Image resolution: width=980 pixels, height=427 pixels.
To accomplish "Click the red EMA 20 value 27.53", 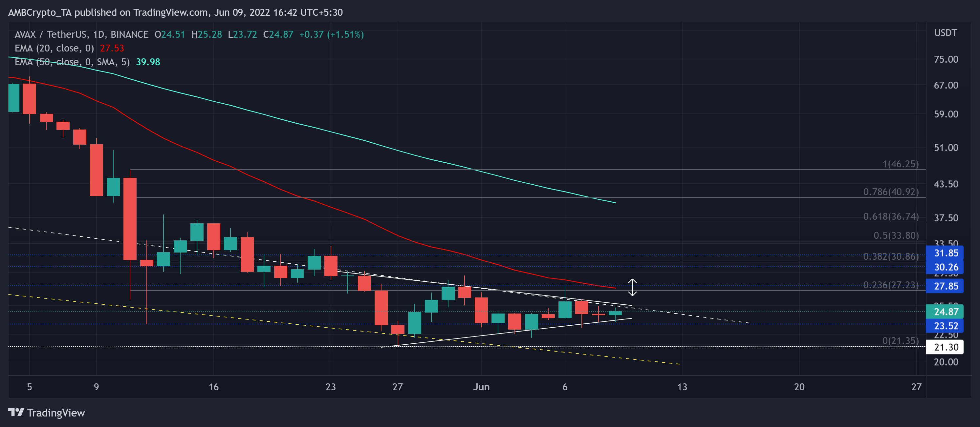I will 112,48.
